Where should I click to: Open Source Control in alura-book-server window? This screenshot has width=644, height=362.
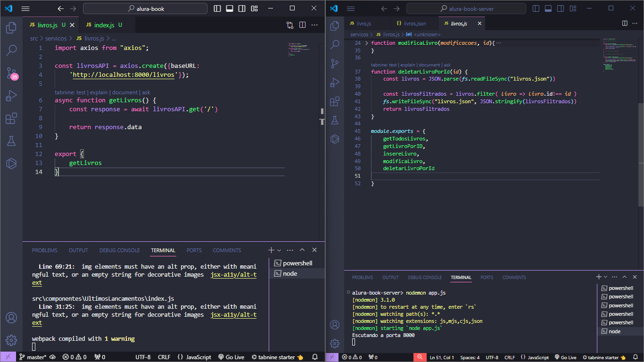coord(335,63)
